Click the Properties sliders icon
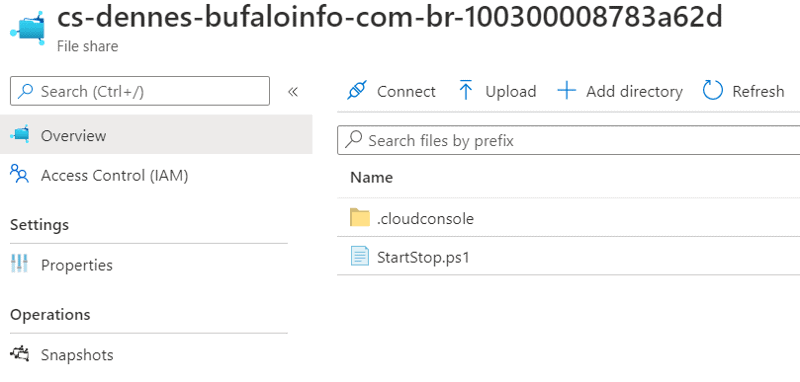Image resolution: width=800 pixels, height=382 pixels. point(19,264)
